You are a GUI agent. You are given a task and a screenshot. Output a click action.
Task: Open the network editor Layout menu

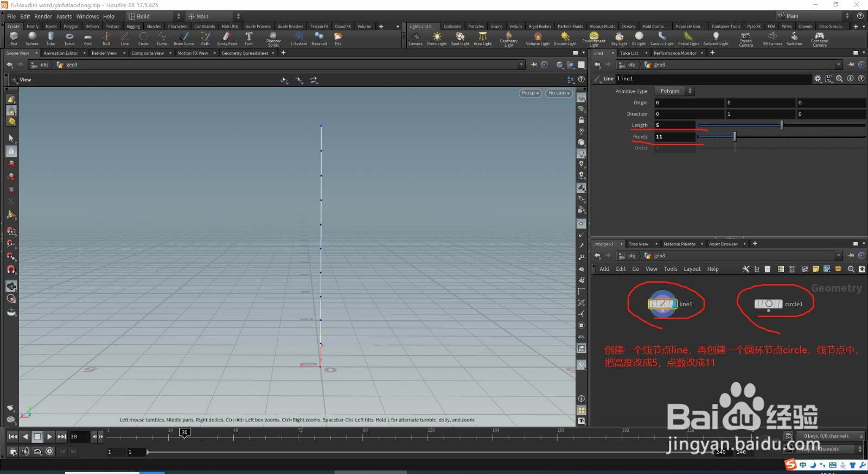click(x=692, y=269)
